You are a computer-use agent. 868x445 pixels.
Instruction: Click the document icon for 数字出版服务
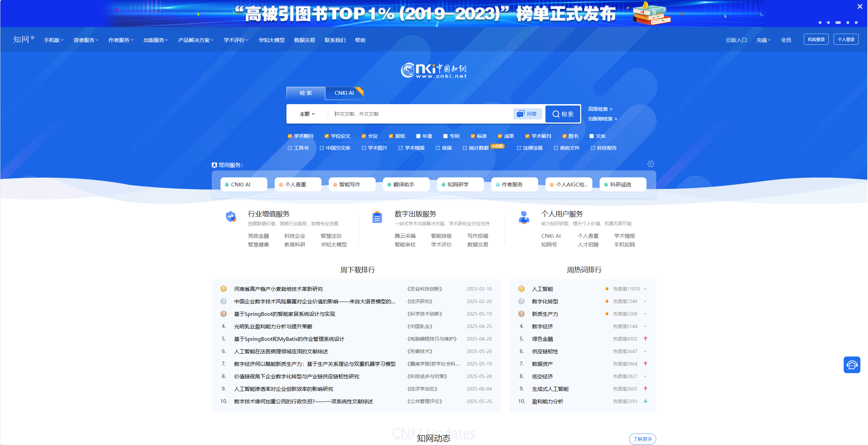pos(377,217)
